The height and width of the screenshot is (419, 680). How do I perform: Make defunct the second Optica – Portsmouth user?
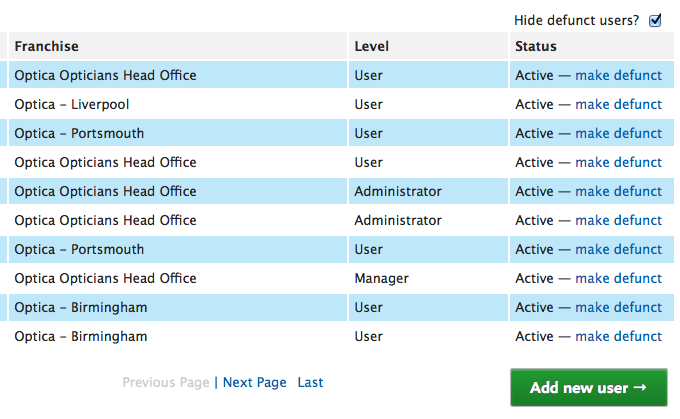(618, 249)
